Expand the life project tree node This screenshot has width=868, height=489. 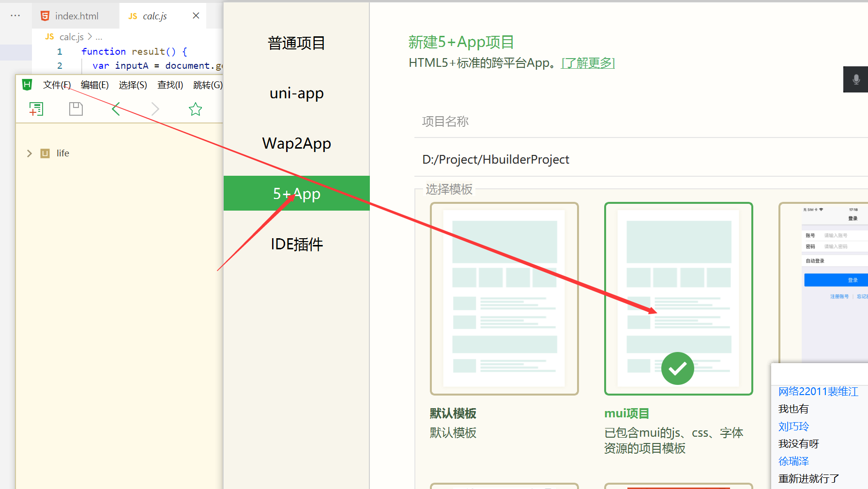[30, 153]
